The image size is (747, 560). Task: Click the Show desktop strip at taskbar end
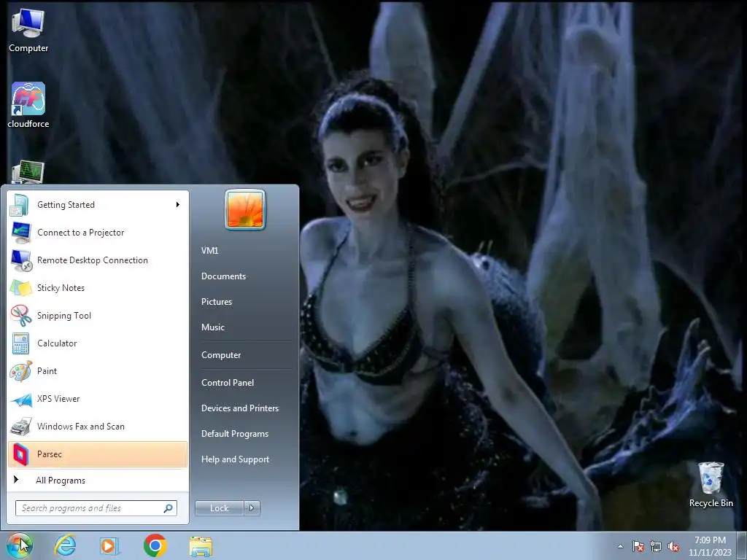click(742, 546)
